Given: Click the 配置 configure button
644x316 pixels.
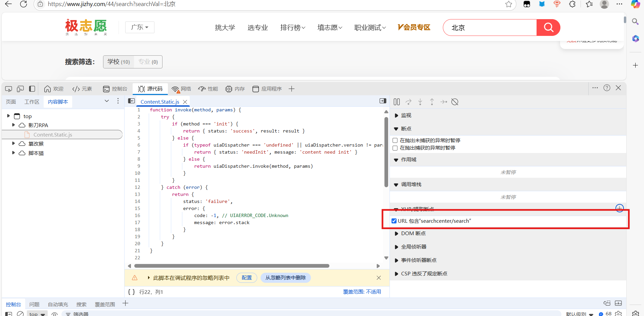Looking at the screenshot, I should 247,278.
